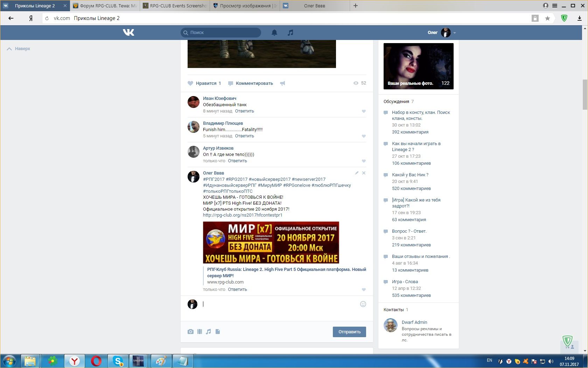The width and height of the screenshot is (588, 368).
Task: Like Иван Юзефович's comment heart
Action: tap(364, 111)
